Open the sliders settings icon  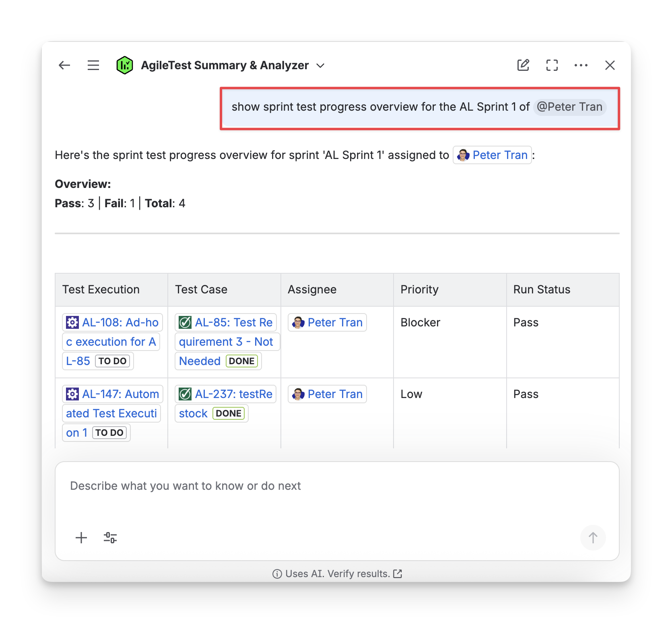click(110, 538)
